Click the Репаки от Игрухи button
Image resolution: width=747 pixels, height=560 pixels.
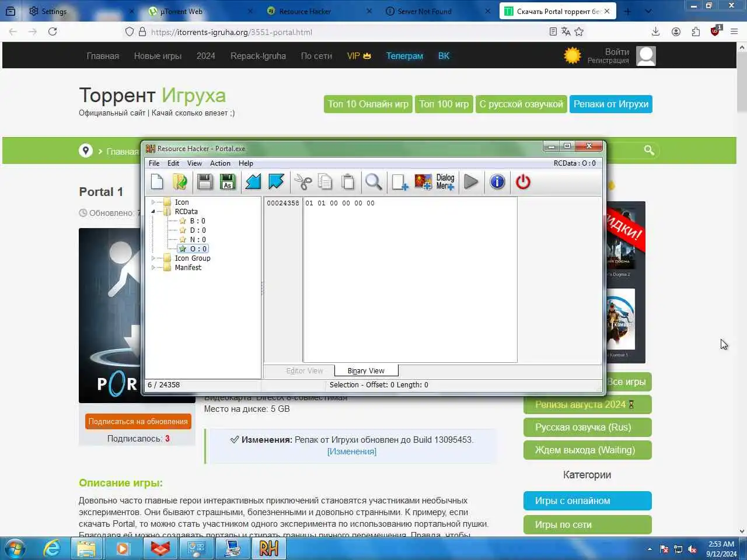coord(611,104)
